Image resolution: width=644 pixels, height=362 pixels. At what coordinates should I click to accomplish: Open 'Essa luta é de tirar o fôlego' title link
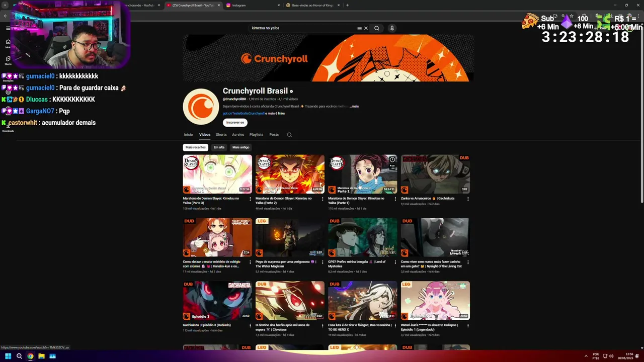coord(360,327)
